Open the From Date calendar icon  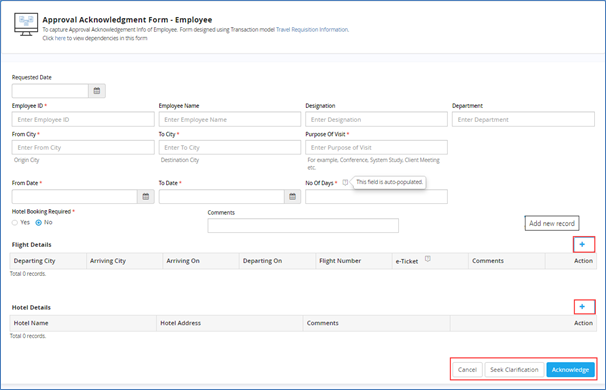pyautogui.click(x=146, y=197)
